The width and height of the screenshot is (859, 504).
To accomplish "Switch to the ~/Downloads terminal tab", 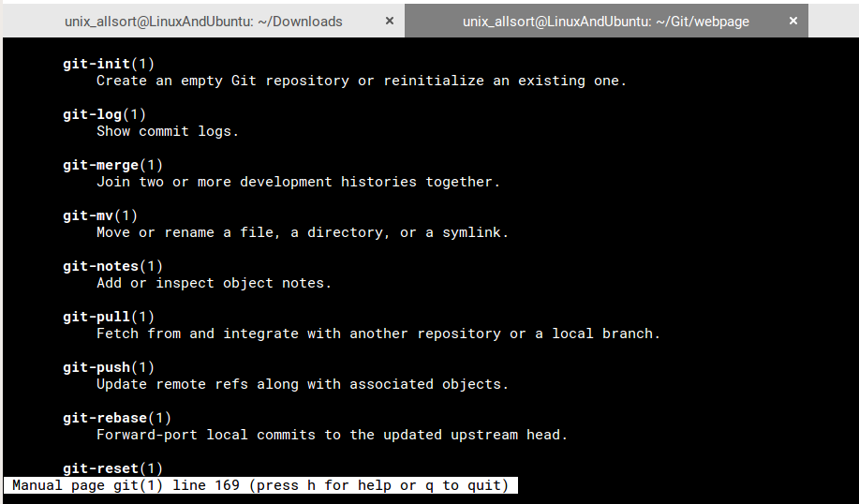I will (203, 22).
